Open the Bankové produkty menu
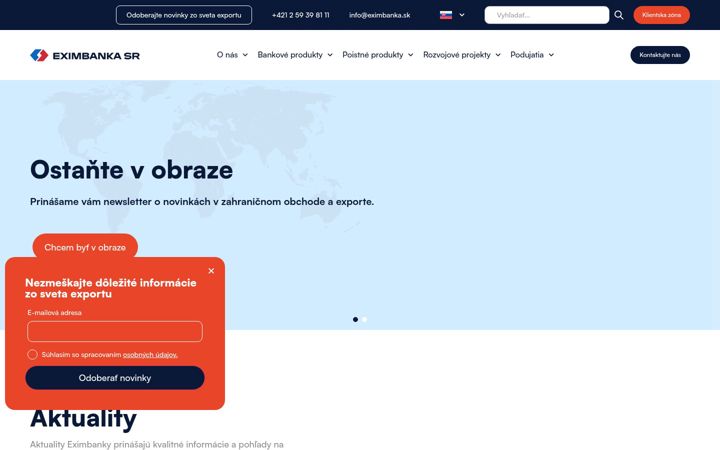The image size is (720, 450). tap(290, 55)
